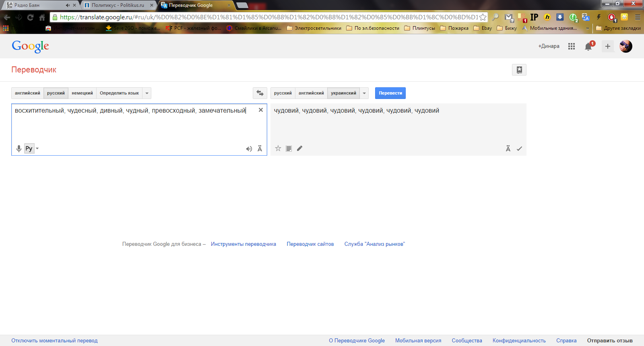Click the +Динара profile link
The image size is (644, 346).
click(549, 46)
